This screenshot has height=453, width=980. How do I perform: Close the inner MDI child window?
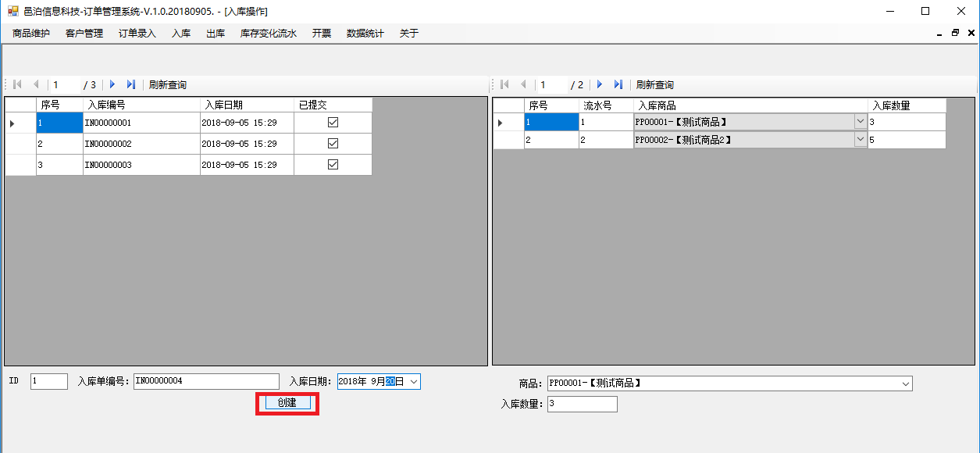(x=971, y=34)
